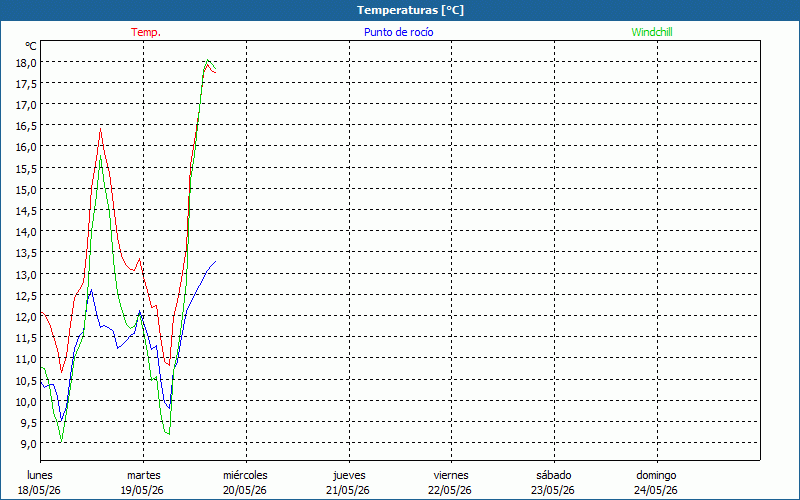800x500 pixels.
Task: Click the '11,5' y-axis value
Action: [26, 338]
